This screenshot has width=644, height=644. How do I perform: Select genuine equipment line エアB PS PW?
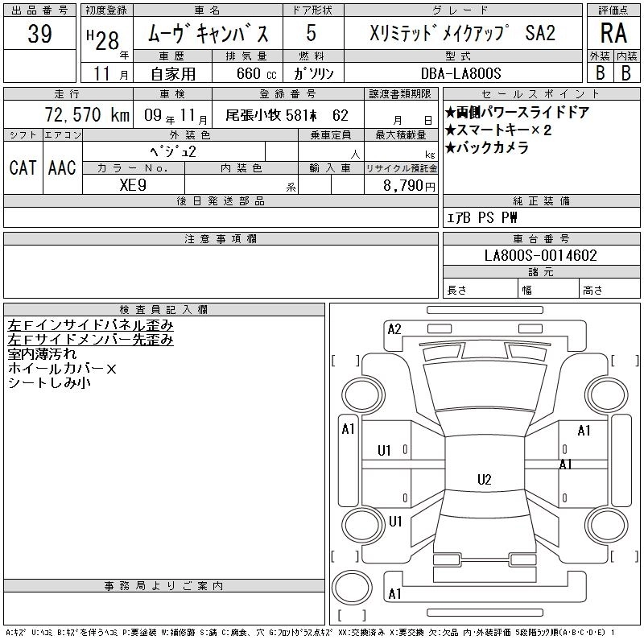click(481, 217)
